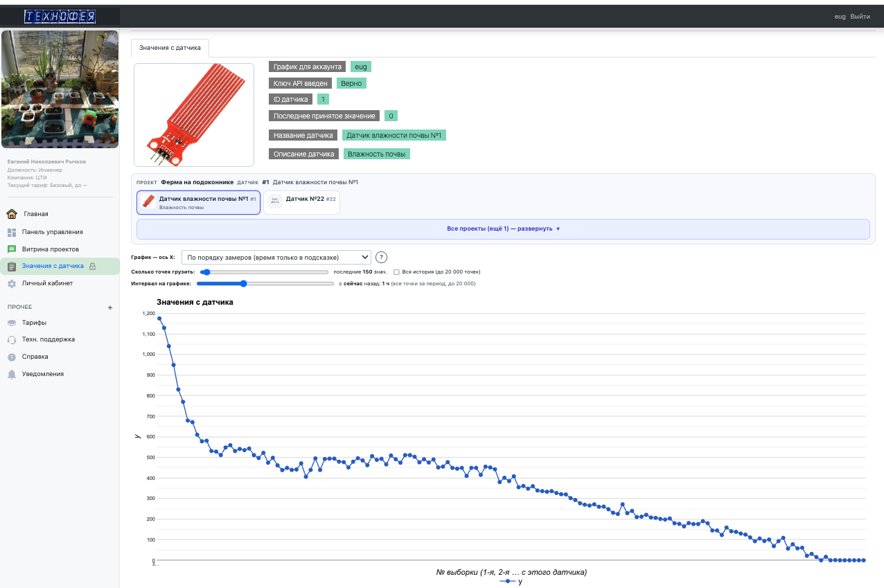
Task: Expand the Все проекты list
Action: pyautogui.click(x=503, y=229)
